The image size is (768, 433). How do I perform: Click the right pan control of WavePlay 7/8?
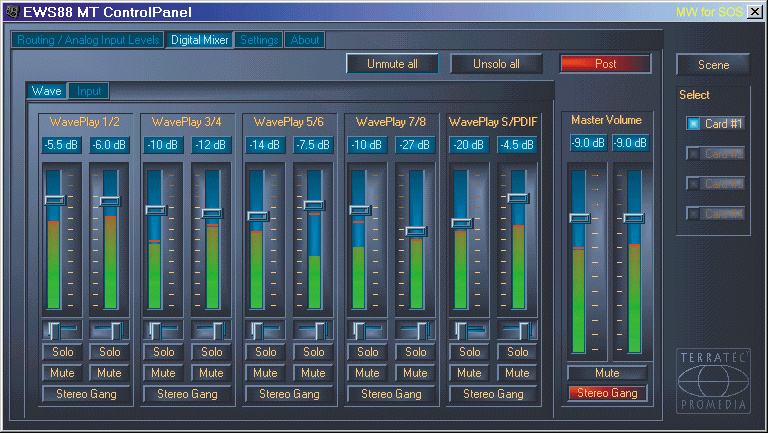[415, 330]
